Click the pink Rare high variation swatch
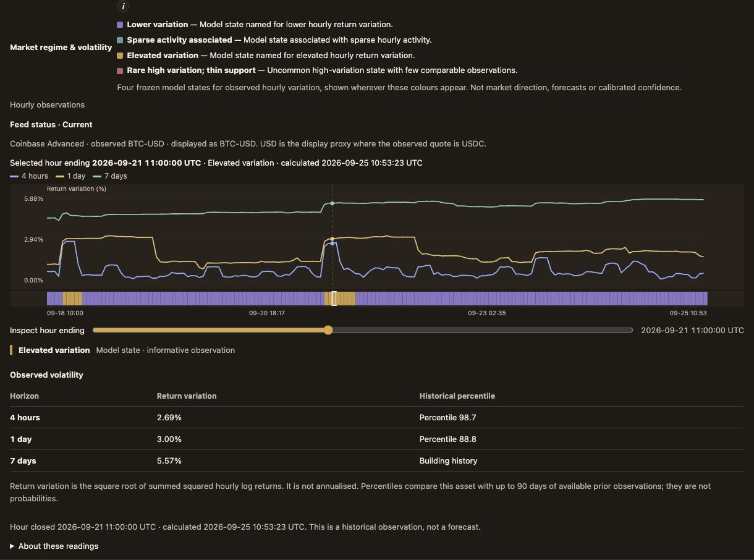 [x=120, y=70]
